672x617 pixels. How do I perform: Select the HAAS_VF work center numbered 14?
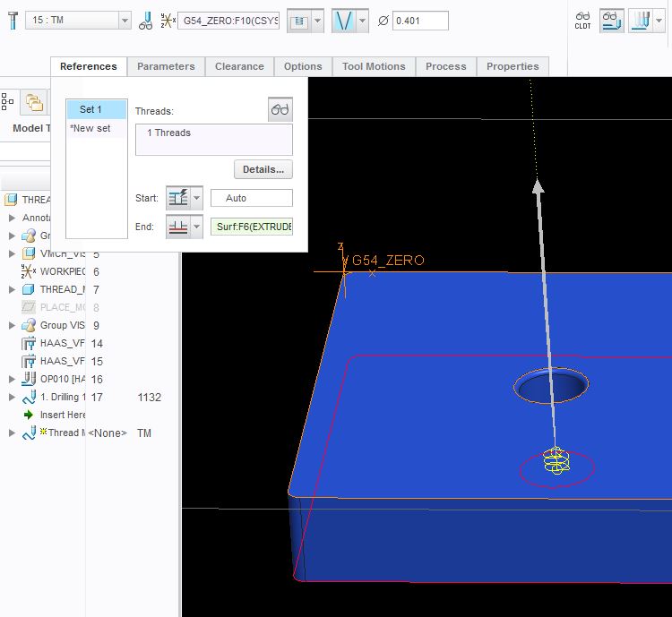[x=53, y=343]
